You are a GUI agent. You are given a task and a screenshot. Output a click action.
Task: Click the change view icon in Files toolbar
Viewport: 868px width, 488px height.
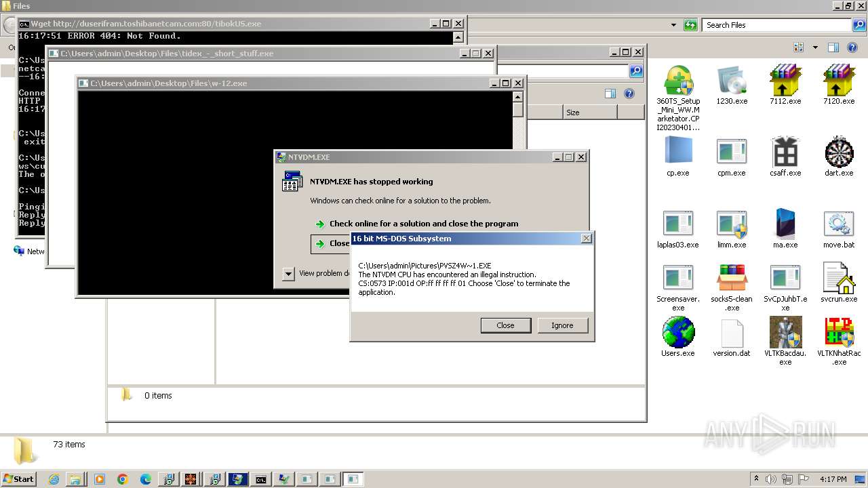click(799, 47)
